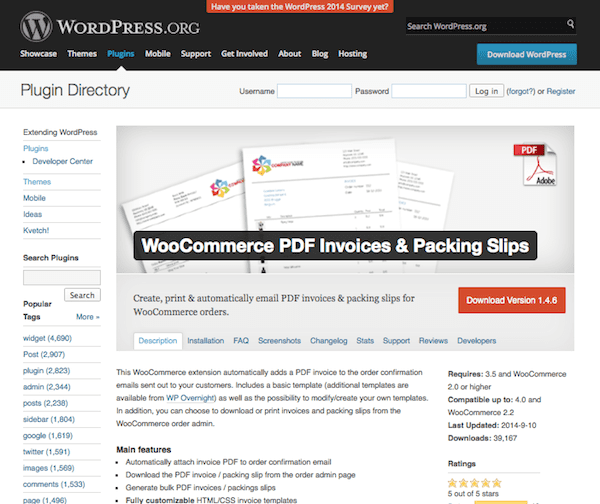The height and width of the screenshot is (504, 600).
Task: Open the WordPress 2014 Survey banner
Action: pyautogui.click(x=300, y=7)
